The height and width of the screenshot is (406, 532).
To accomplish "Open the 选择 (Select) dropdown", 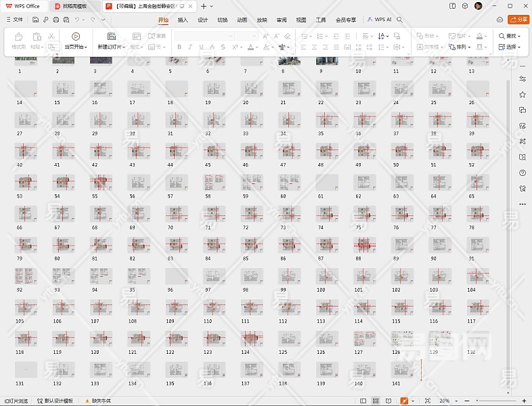I will point(510,47).
